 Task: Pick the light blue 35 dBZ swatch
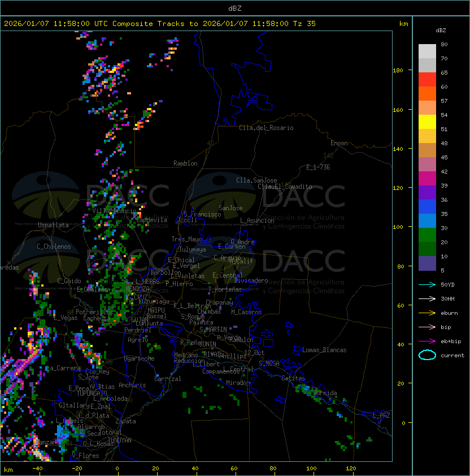coord(427,220)
